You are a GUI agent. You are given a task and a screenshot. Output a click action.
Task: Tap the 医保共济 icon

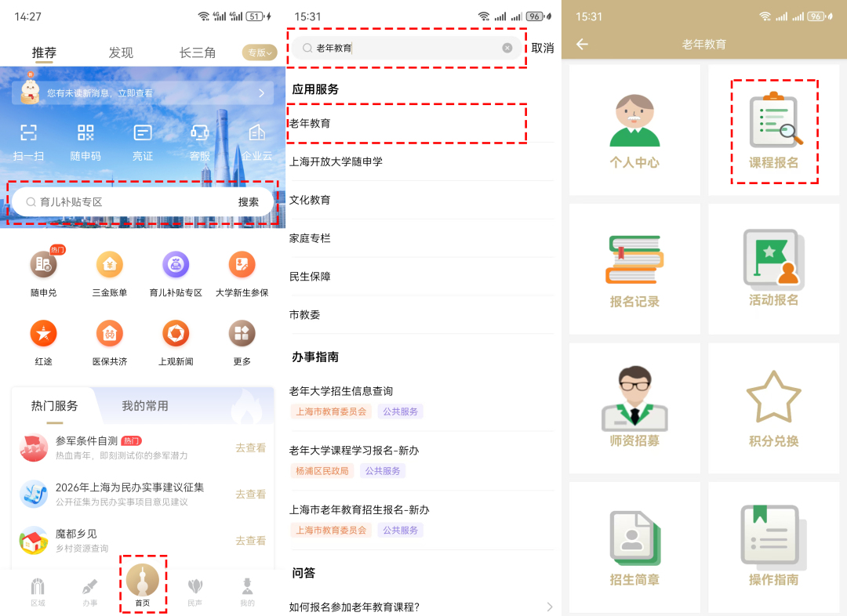pyautogui.click(x=109, y=335)
